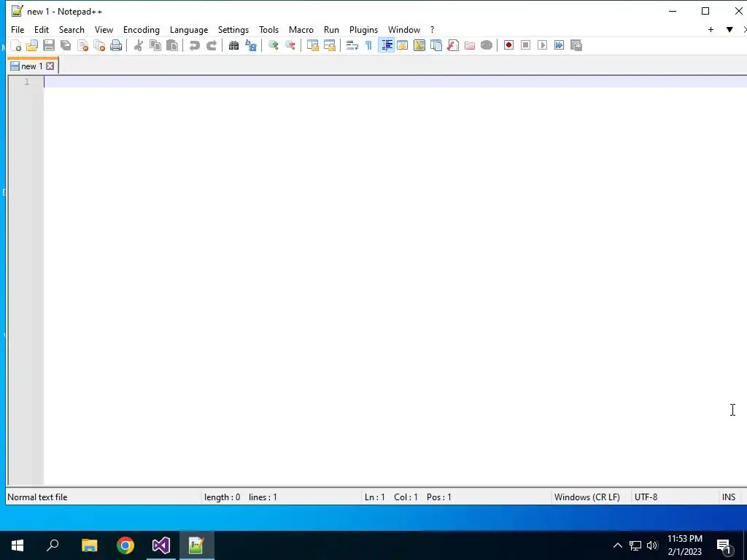
Task: Open the Window menu
Action: [x=404, y=29]
